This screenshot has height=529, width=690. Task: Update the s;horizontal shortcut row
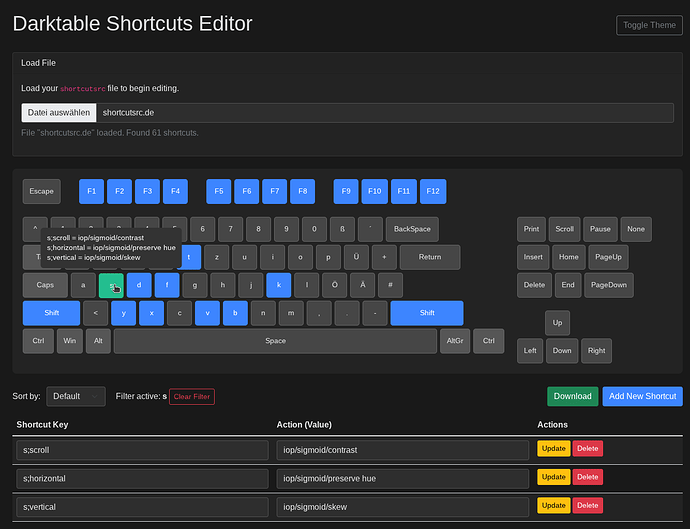[x=554, y=477]
